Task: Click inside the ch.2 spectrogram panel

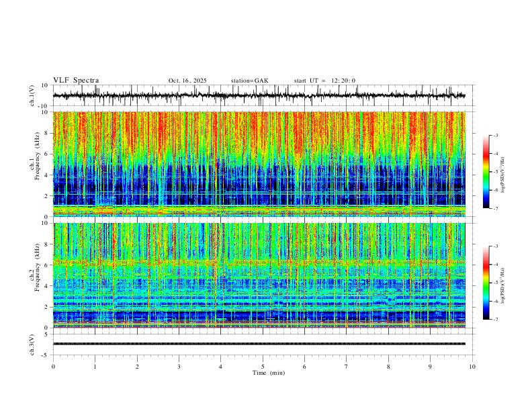Action: click(x=259, y=275)
